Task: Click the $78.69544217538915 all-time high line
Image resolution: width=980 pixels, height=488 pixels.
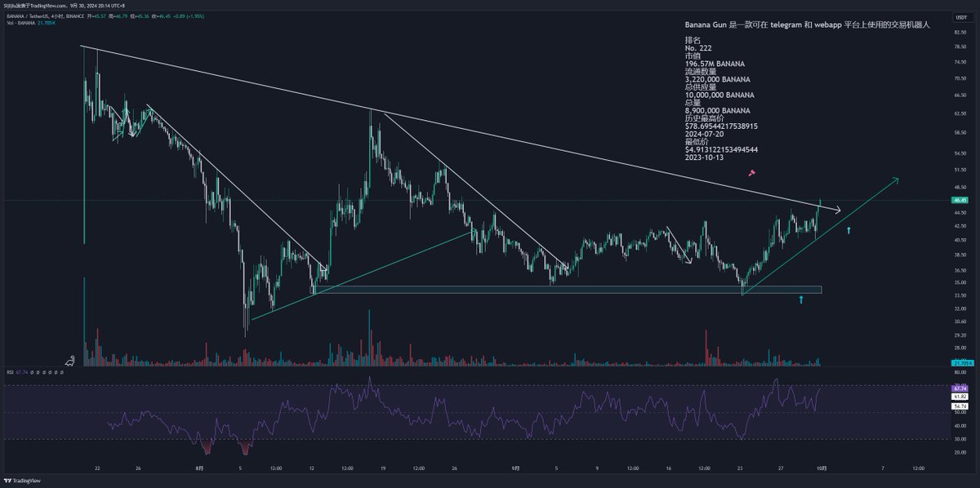Action: (721, 126)
